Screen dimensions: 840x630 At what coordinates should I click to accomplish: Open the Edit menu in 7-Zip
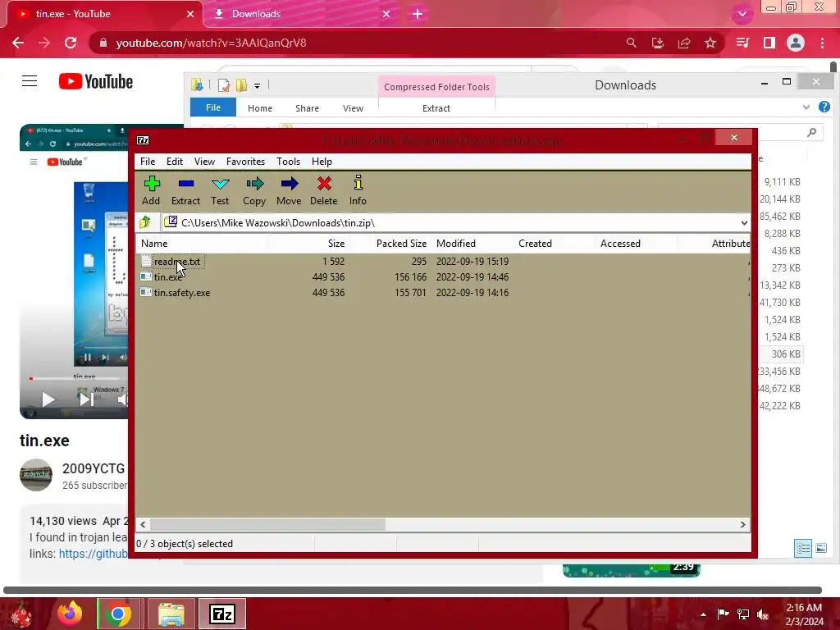pyautogui.click(x=175, y=162)
